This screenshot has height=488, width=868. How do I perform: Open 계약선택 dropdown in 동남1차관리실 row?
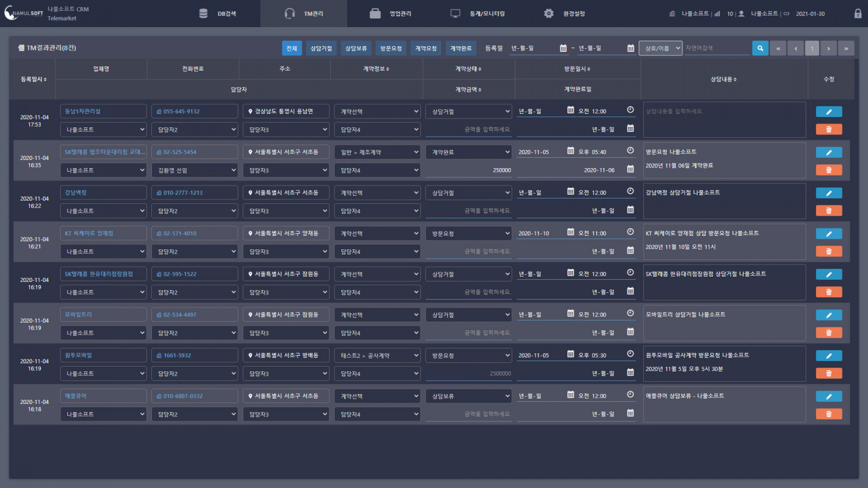(378, 112)
